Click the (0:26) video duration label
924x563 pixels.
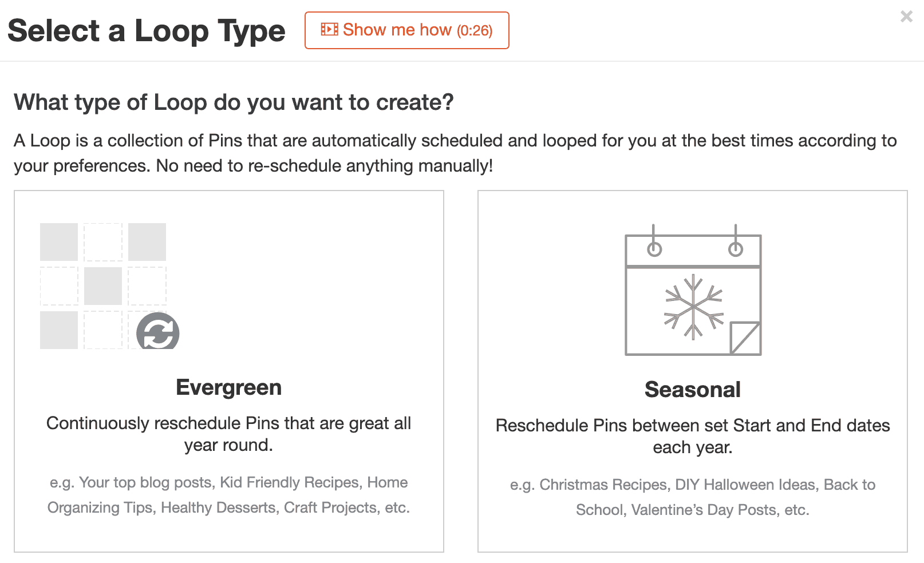pos(475,30)
